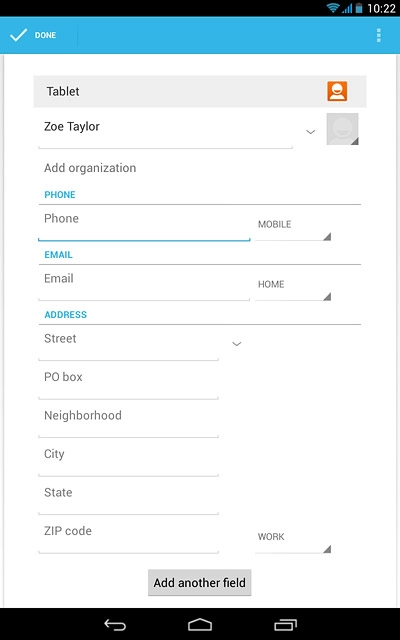This screenshot has width=400, height=640.
Task: Focus the Phone input field
Action: (144, 224)
